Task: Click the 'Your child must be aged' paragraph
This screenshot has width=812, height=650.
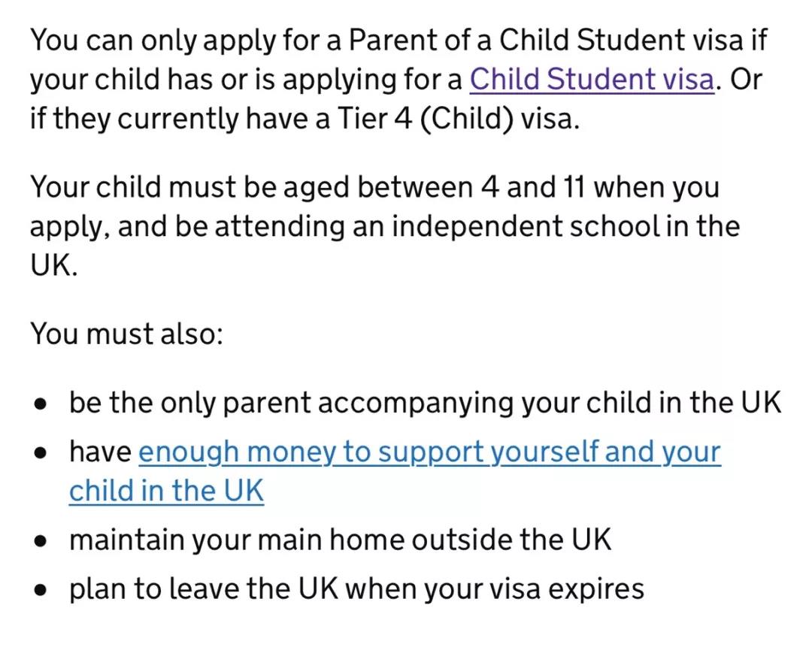Action: [x=384, y=226]
